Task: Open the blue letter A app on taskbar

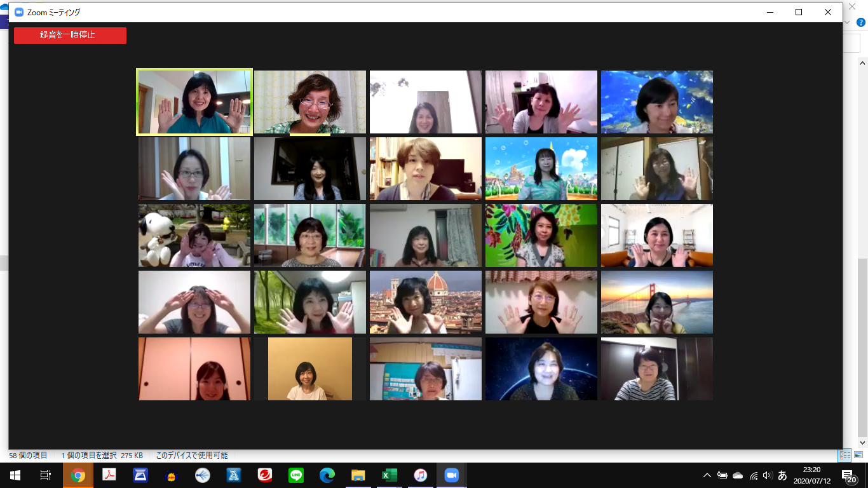Action: [234, 475]
